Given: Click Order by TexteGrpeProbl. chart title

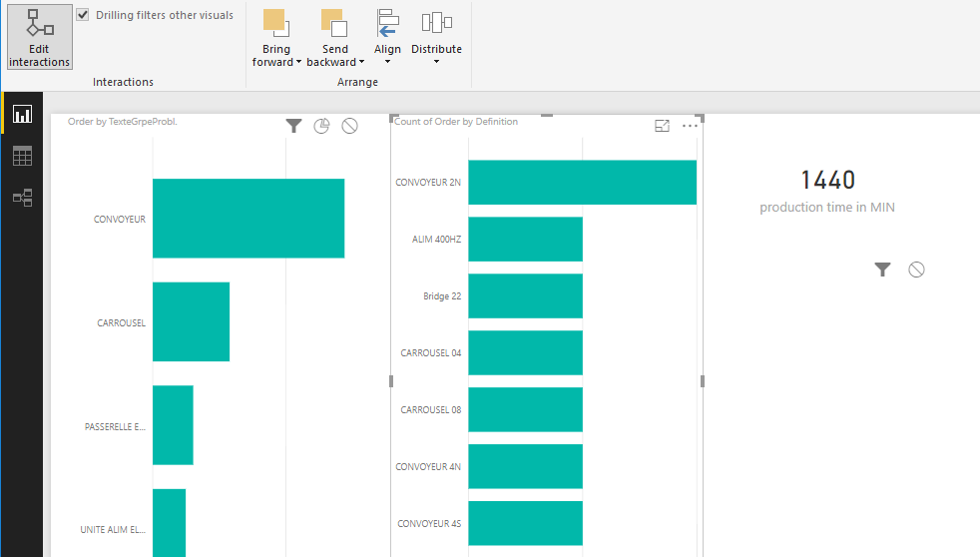Looking at the screenshot, I should (123, 121).
